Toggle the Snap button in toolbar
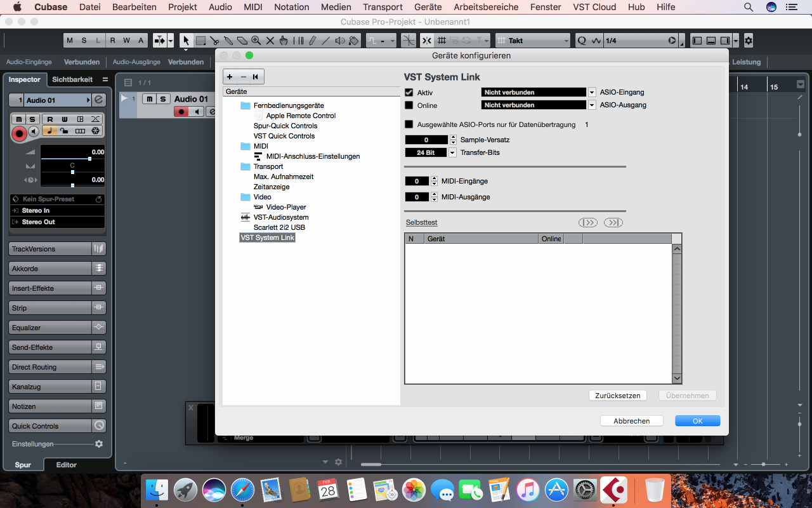Screen dimensions: 812x508 [x=427, y=41]
